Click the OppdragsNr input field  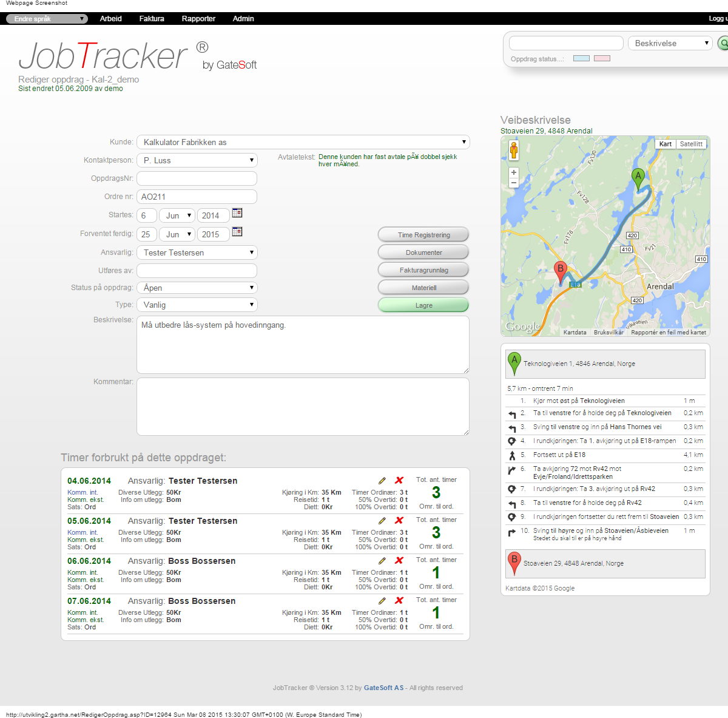(197, 178)
